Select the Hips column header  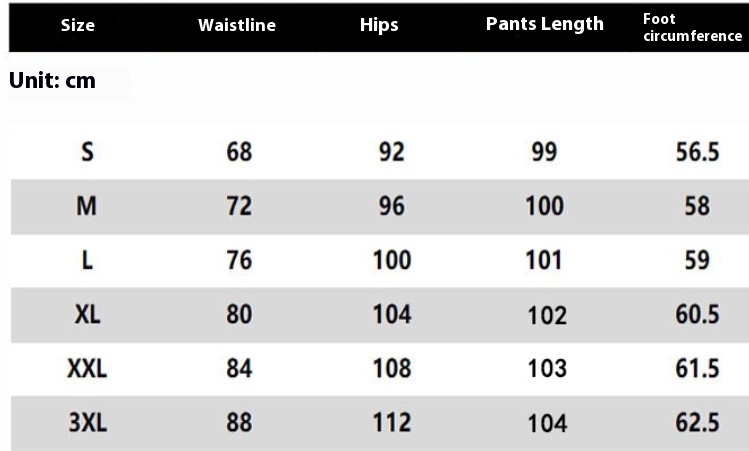pyautogui.click(x=379, y=25)
